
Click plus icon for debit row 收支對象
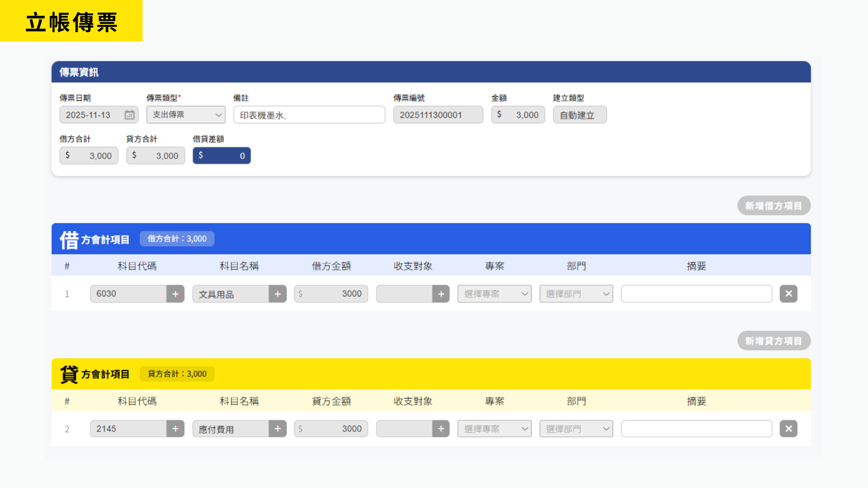click(x=441, y=294)
